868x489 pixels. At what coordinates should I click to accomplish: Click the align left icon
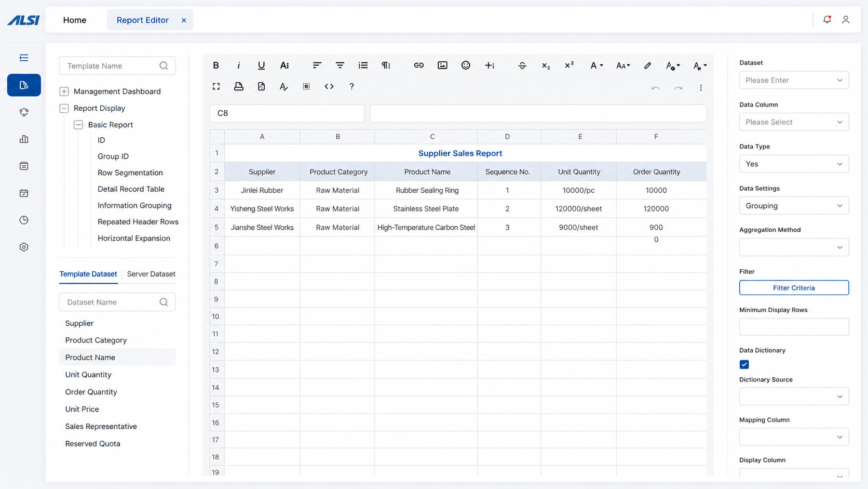[317, 65]
